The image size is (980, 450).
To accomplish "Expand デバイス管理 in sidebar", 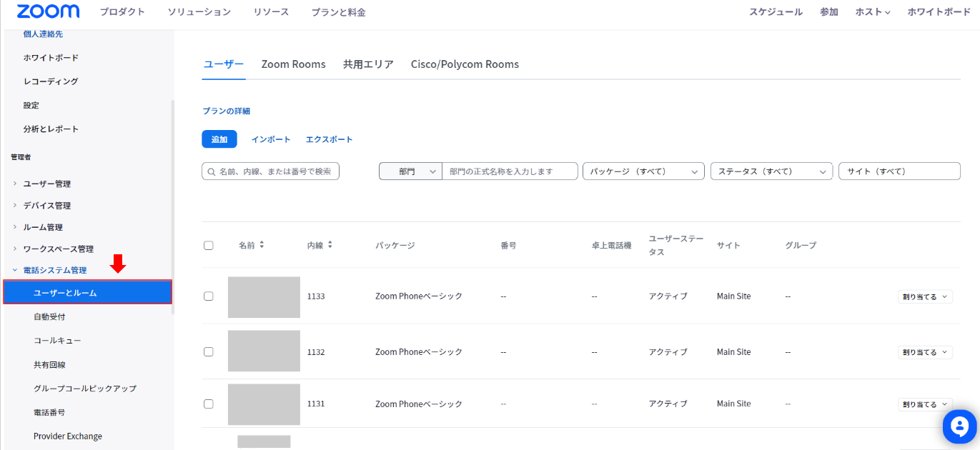I will [47, 206].
